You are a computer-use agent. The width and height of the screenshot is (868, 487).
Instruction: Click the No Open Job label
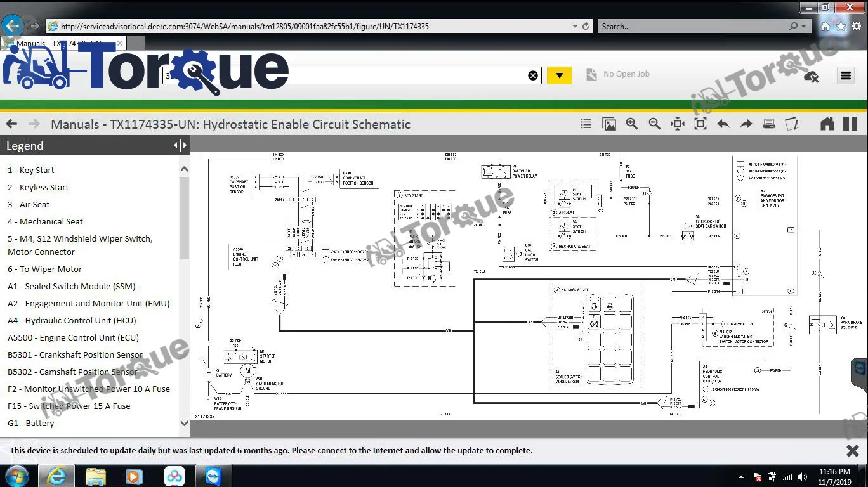(626, 74)
